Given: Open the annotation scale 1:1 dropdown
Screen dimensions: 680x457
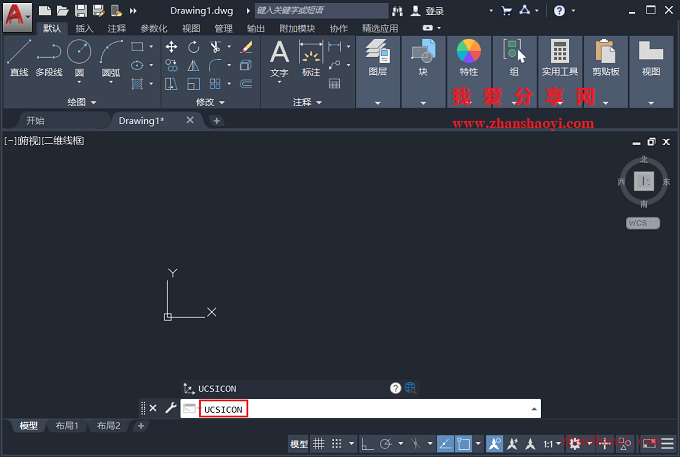Looking at the screenshot, I should [552, 444].
